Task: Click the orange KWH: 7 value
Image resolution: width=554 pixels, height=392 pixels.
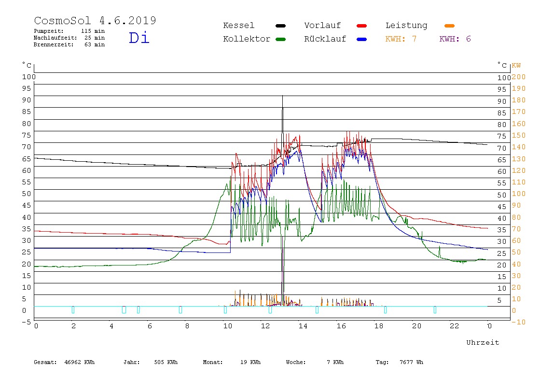Action: click(x=401, y=39)
